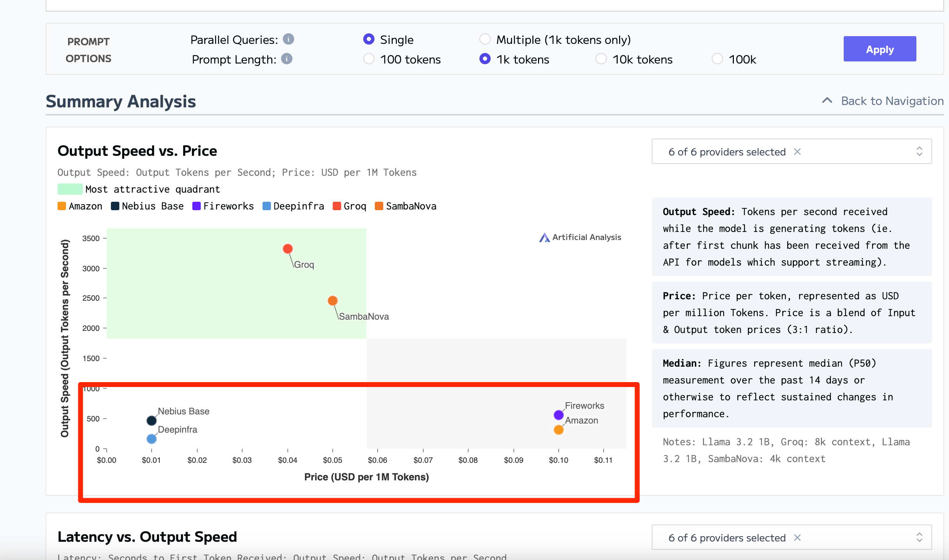Toggle Groq in the chart legend
The image size is (949, 560).
coord(350,206)
